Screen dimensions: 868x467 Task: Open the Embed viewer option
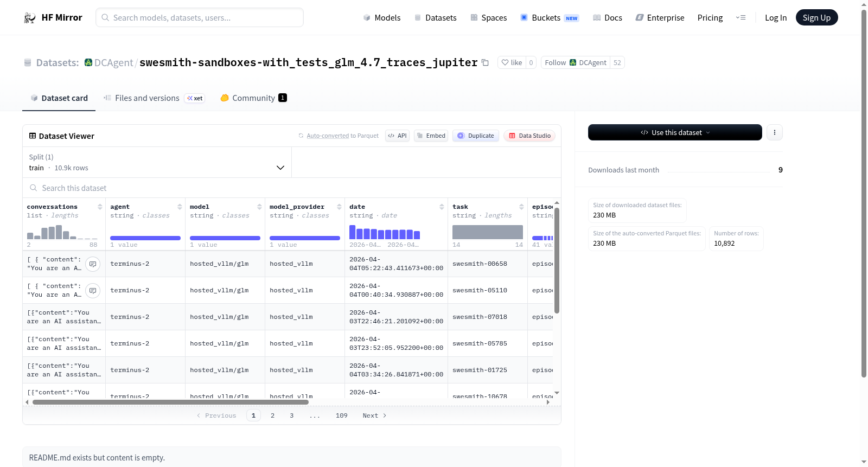pos(431,136)
